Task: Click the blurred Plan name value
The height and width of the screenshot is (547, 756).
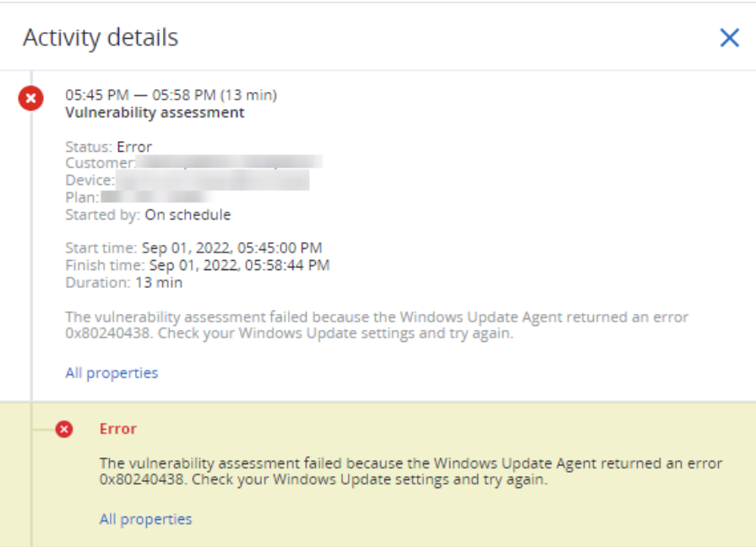Action: point(155,198)
